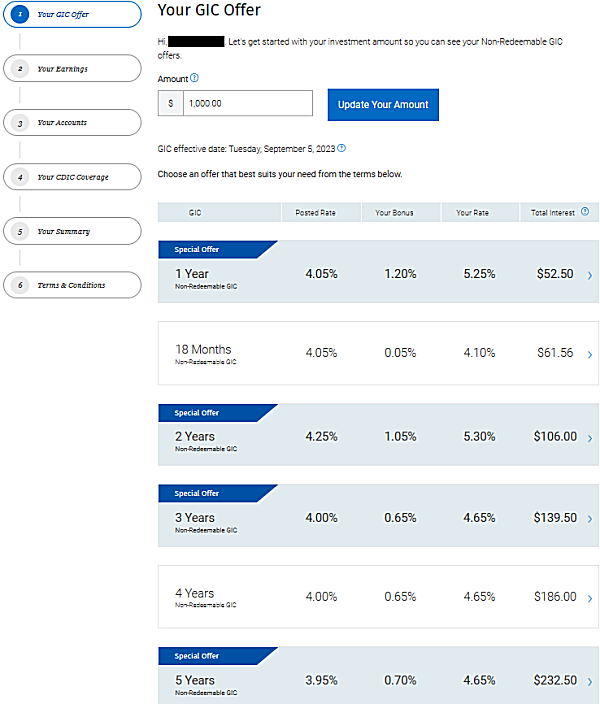Click info icon next to GIC effective date

coord(342,148)
